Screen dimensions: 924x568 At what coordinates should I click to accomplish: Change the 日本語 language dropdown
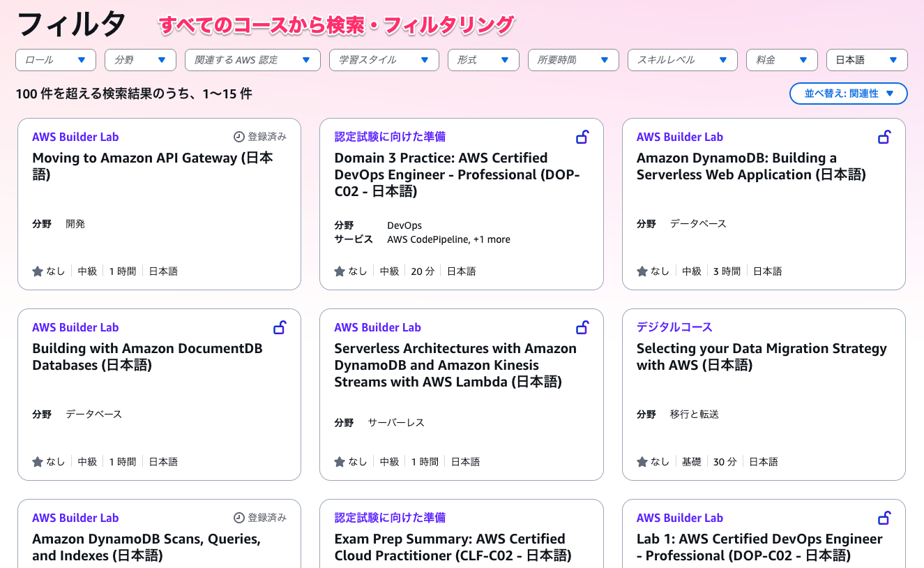pyautogui.click(x=867, y=60)
